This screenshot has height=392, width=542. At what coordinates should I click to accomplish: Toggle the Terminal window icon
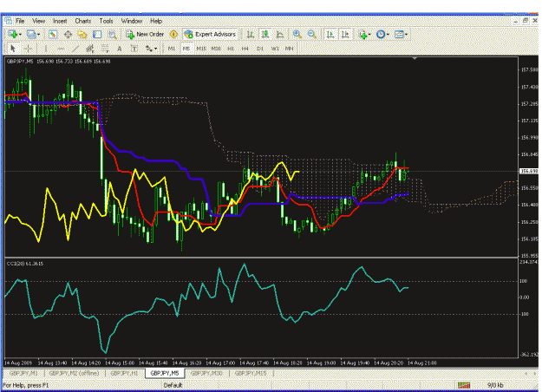(x=97, y=34)
